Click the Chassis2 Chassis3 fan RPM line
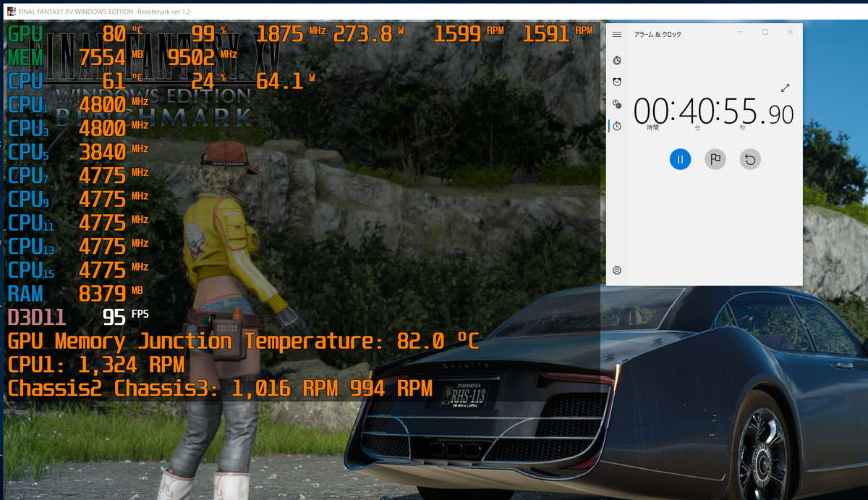 (220, 389)
